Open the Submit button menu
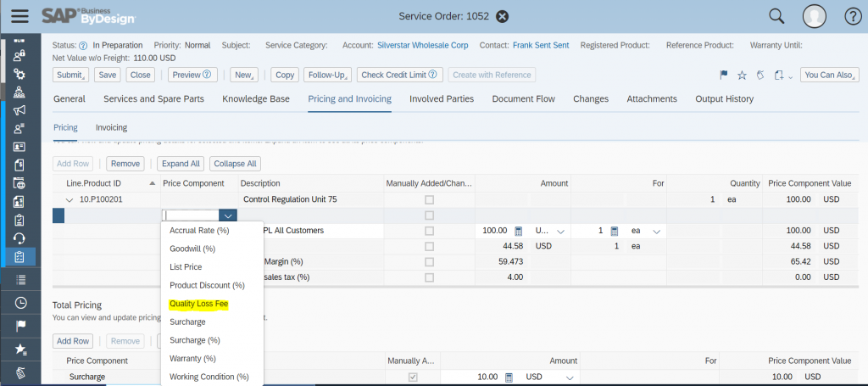The height and width of the screenshot is (386, 868). point(71,75)
